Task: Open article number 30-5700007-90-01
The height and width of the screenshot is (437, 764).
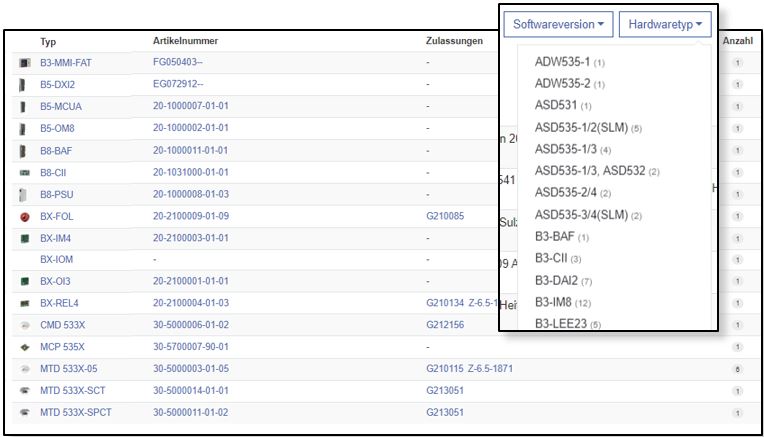Action: (191, 347)
